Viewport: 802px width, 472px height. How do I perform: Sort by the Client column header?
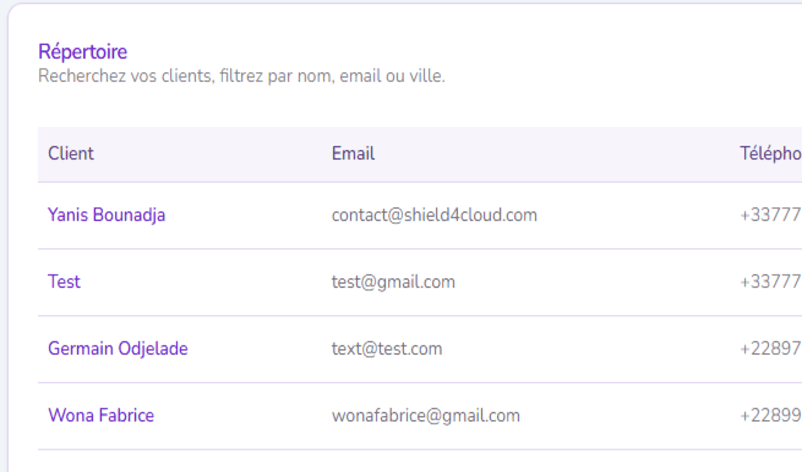coord(71,154)
